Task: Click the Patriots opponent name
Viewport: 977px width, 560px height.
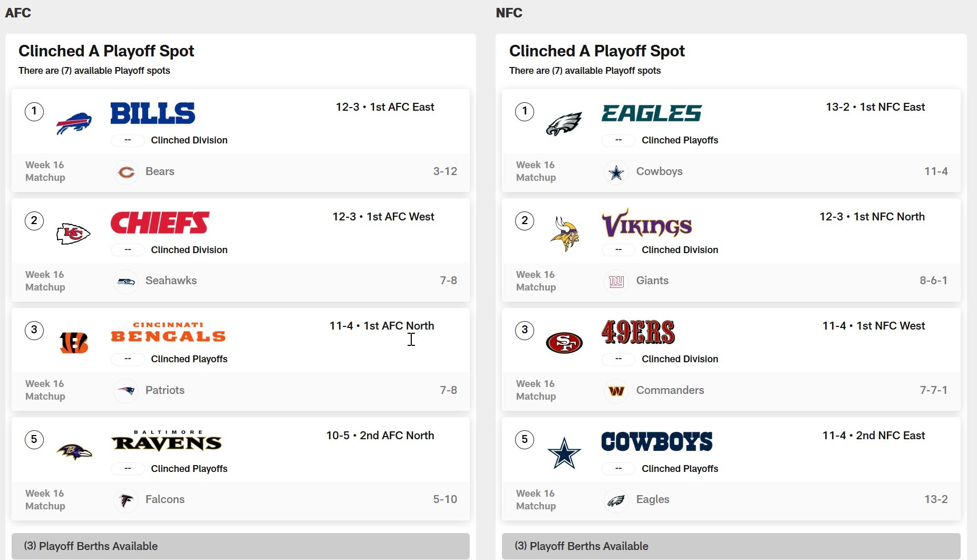Action: click(165, 390)
